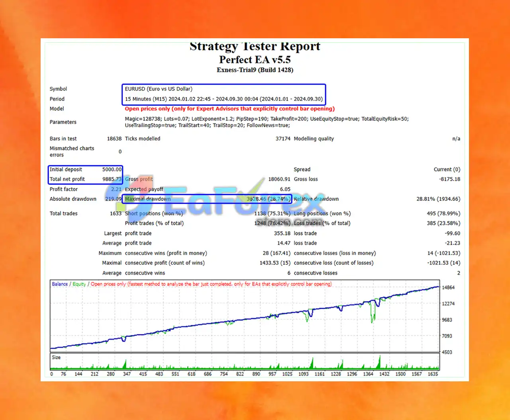This screenshot has width=510, height=420.
Task: Select 'EURUSD (Euro vs US Dollar)' value
Action: point(159,89)
